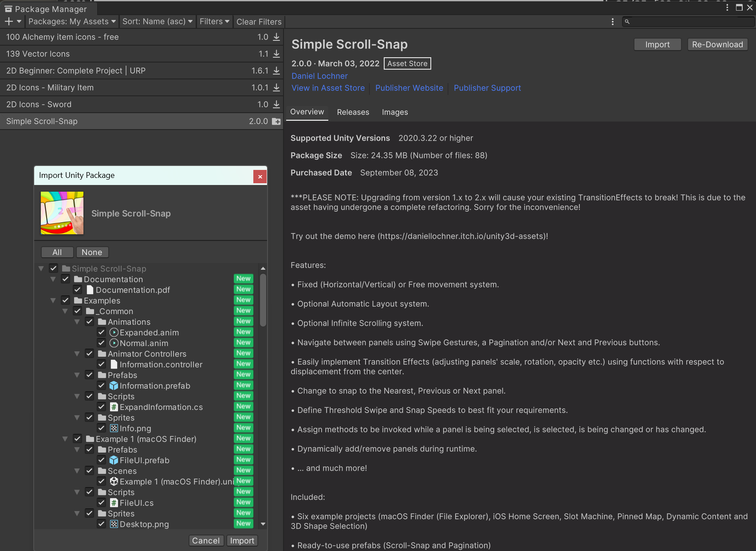
Task: Open Package Manager toolbar kebab menu
Action: (613, 21)
